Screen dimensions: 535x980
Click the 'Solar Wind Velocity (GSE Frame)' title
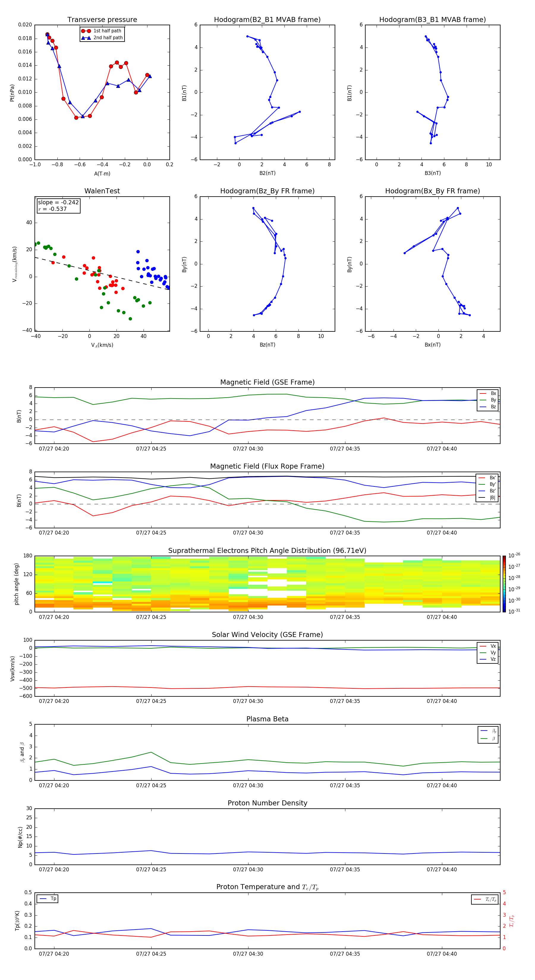267,635
